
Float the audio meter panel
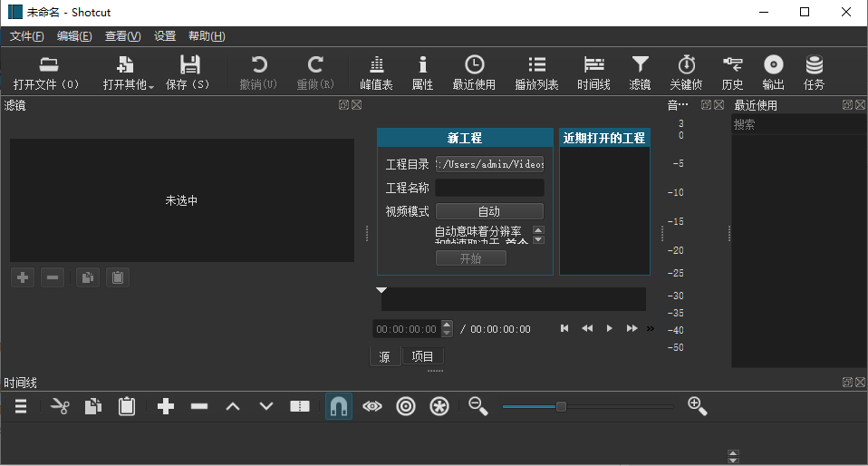point(706,105)
